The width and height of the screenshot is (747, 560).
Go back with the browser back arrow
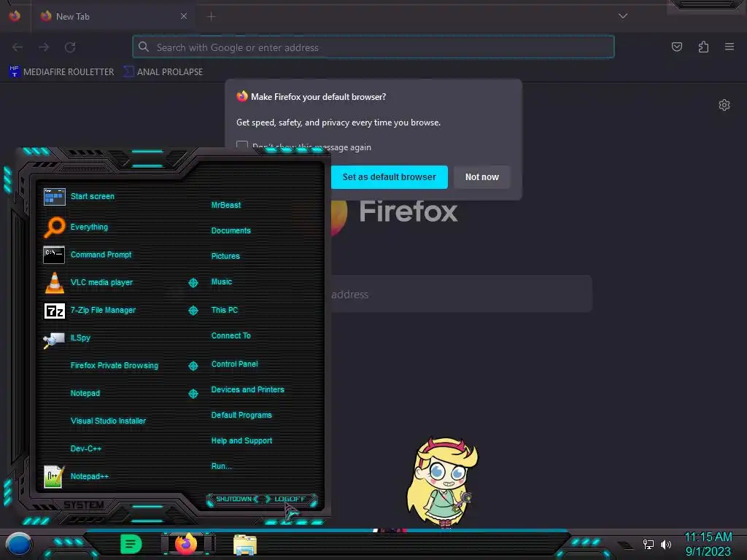[x=18, y=47]
